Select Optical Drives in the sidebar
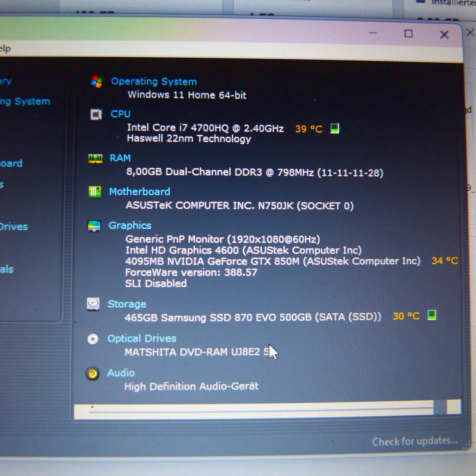 pyautogui.click(x=13, y=227)
